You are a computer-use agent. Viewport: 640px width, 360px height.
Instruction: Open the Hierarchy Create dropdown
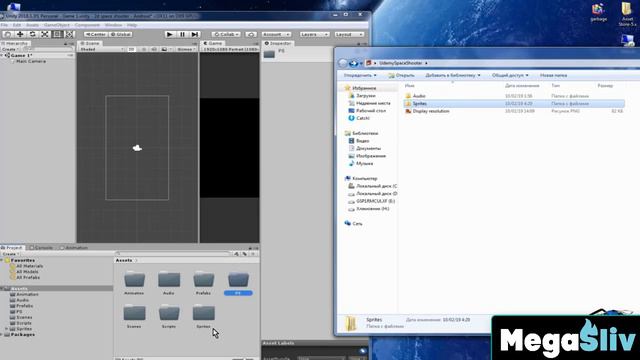pyautogui.click(x=10, y=49)
